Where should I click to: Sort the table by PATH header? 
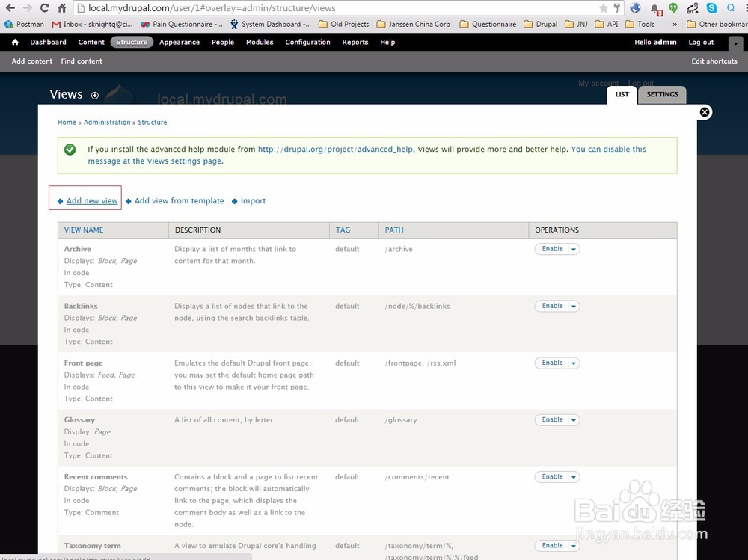[x=394, y=230]
